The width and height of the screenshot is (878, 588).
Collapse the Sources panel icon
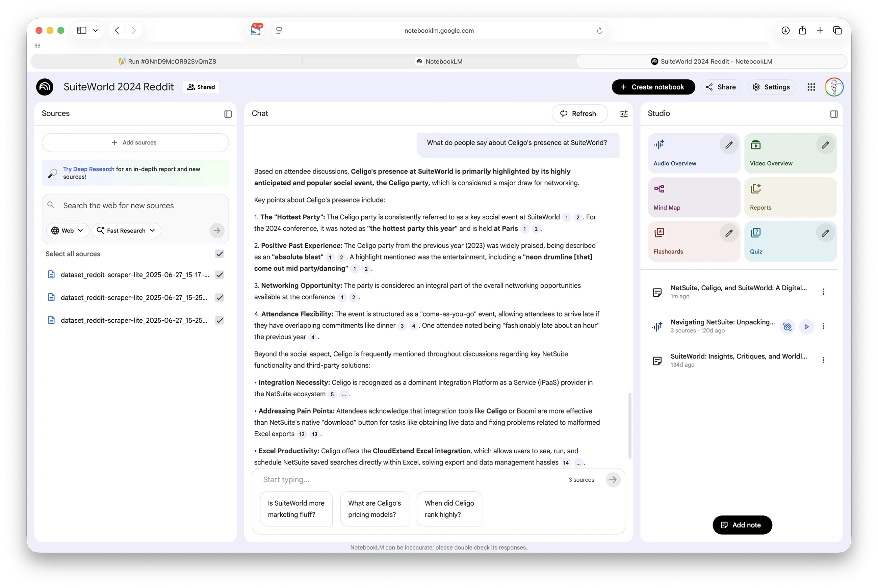[228, 114]
